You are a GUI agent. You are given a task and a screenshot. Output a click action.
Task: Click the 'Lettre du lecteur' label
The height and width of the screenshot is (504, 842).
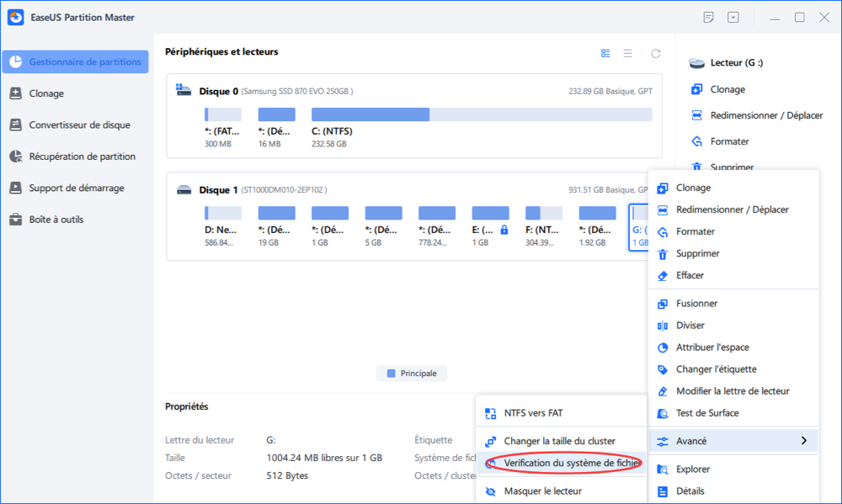tap(200, 440)
